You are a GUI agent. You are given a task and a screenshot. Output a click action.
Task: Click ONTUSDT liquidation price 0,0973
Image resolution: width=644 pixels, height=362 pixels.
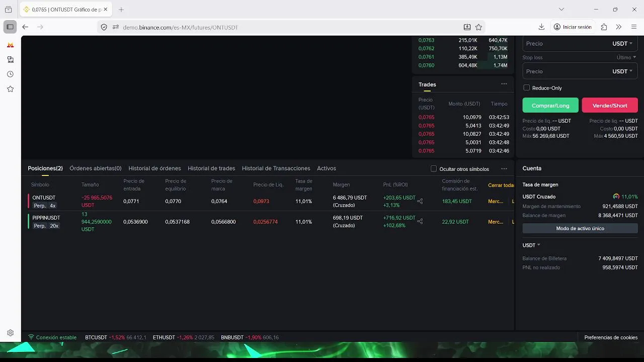tap(261, 201)
